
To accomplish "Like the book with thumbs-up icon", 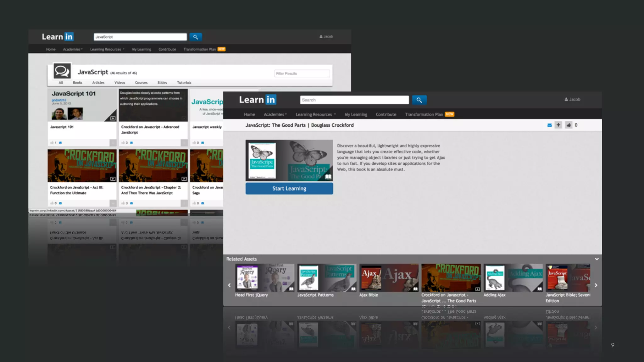I will pyautogui.click(x=569, y=125).
